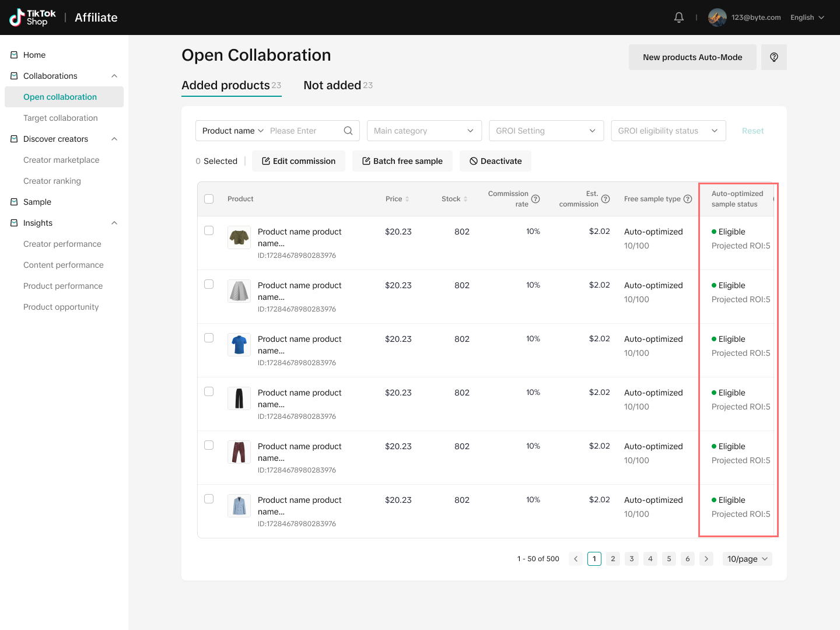Open Creator marketplace in the sidebar
This screenshot has height=630, width=840.
coord(61,160)
